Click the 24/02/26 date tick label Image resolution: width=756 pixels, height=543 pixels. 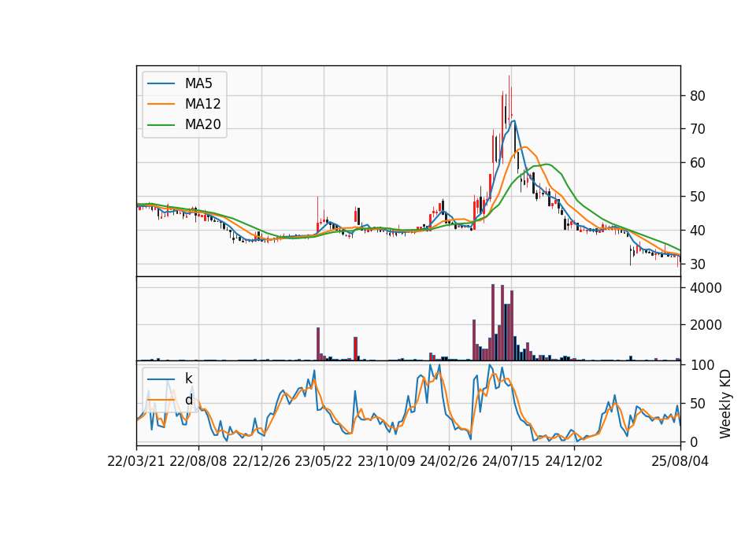pos(449,462)
